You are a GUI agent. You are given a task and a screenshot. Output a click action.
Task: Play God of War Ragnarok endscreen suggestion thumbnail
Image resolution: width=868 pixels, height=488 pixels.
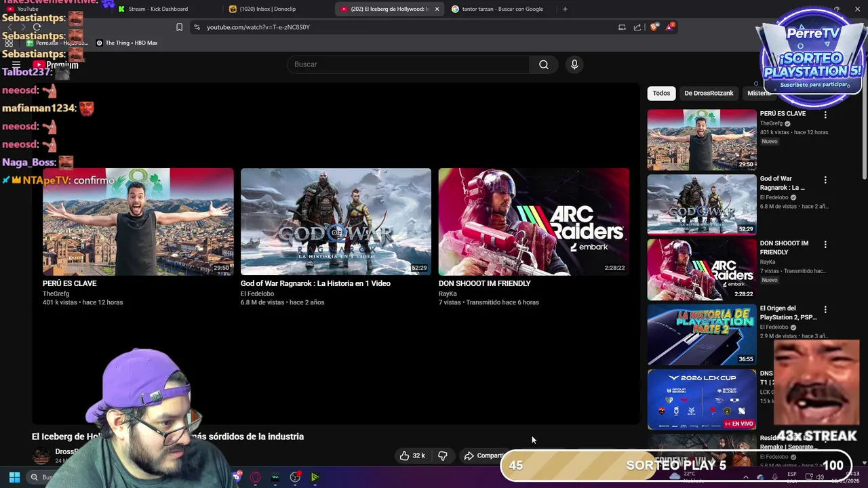336,222
